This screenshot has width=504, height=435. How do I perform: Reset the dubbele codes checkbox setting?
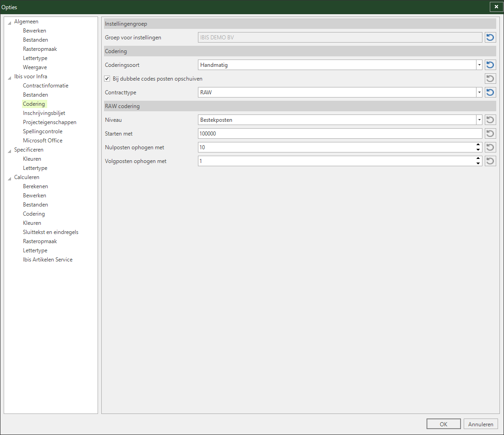490,79
